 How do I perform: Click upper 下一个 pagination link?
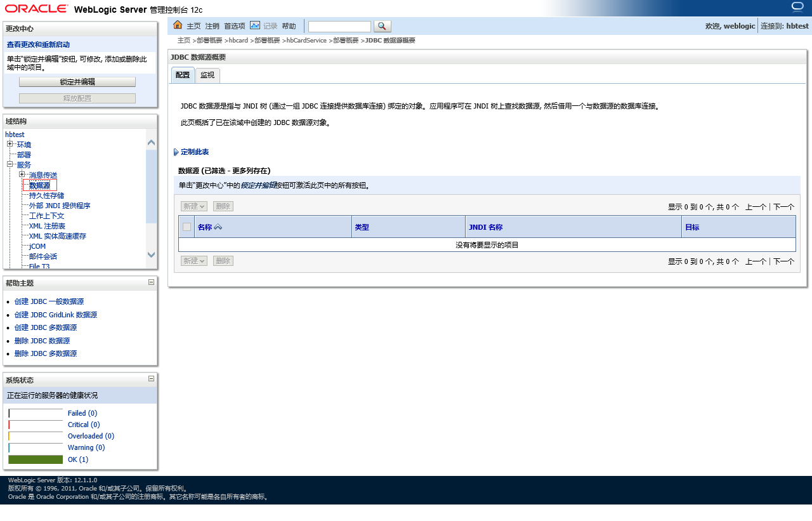tap(783, 207)
